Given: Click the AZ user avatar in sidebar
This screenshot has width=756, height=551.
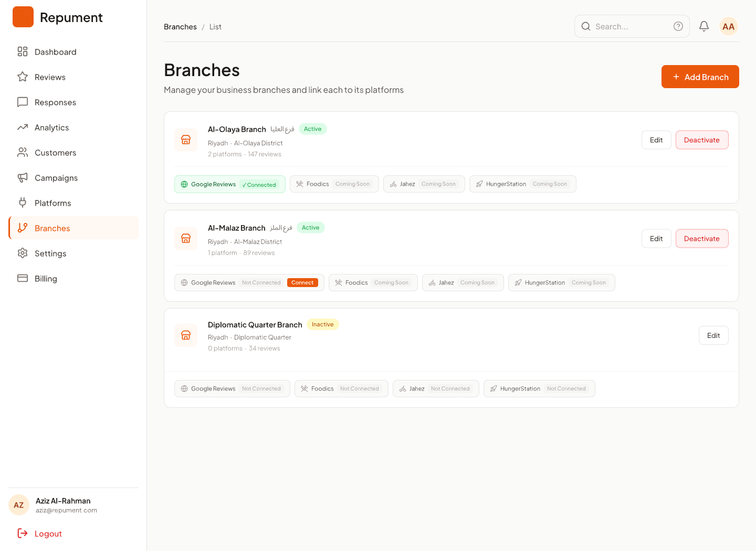Looking at the screenshot, I should (x=19, y=505).
